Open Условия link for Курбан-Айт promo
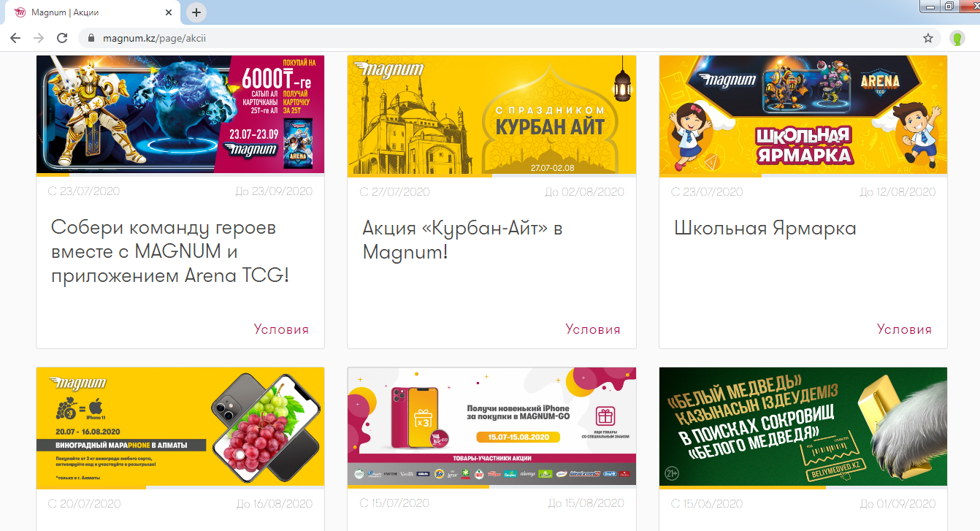The height and width of the screenshot is (531, 980). click(593, 329)
